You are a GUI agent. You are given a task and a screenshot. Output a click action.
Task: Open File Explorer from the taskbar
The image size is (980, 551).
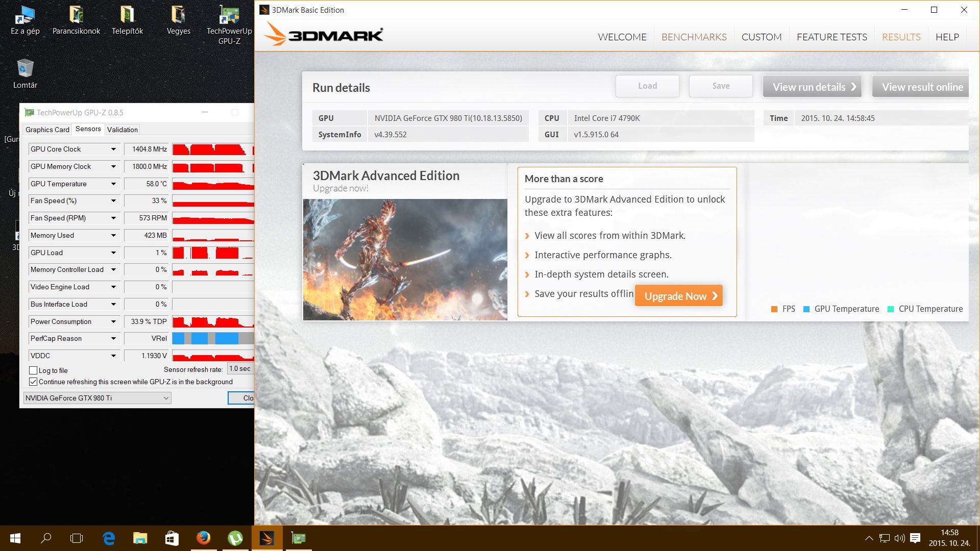140,538
